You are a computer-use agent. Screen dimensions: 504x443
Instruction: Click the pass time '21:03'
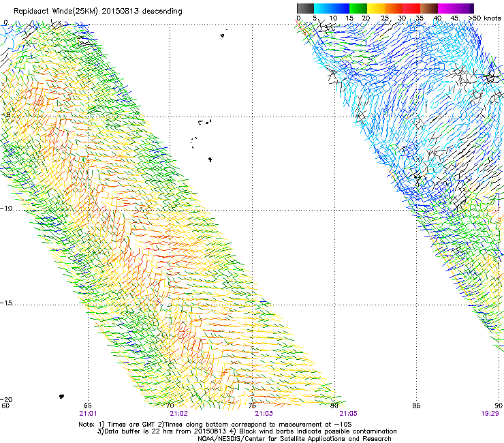tap(264, 414)
